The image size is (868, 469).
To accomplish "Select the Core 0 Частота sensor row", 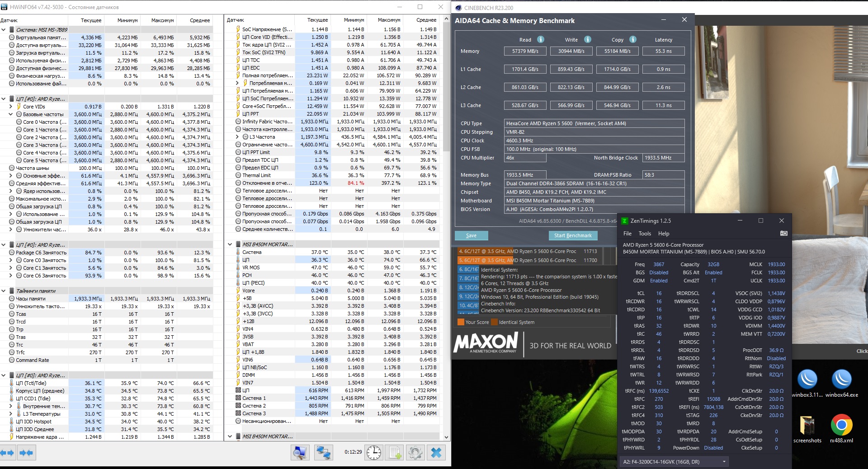I will tap(106, 122).
